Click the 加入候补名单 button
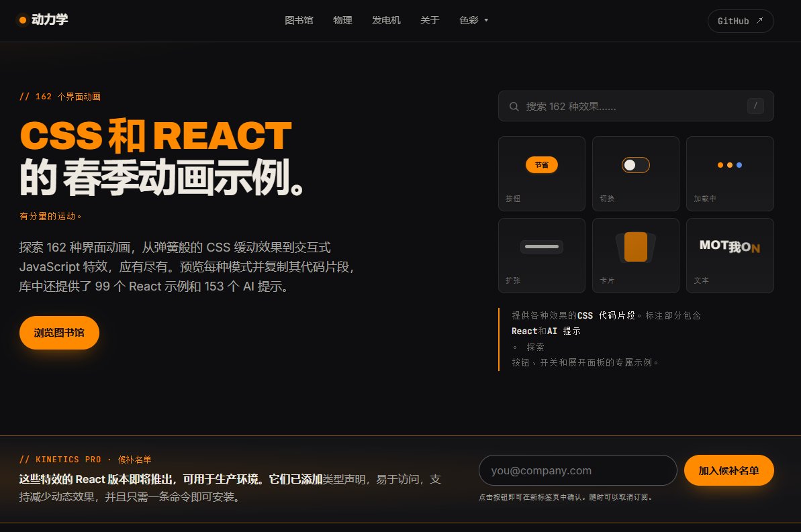Image resolution: width=801 pixels, height=532 pixels. (728, 470)
